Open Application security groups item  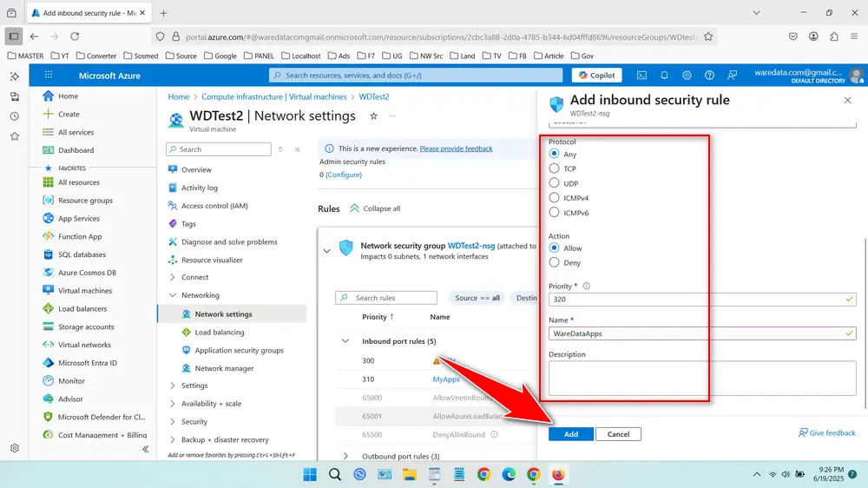click(x=240, y=350)
